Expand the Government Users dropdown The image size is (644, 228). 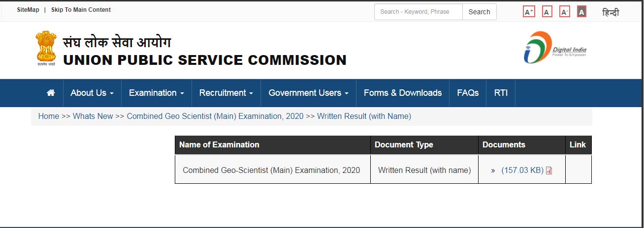308,93
